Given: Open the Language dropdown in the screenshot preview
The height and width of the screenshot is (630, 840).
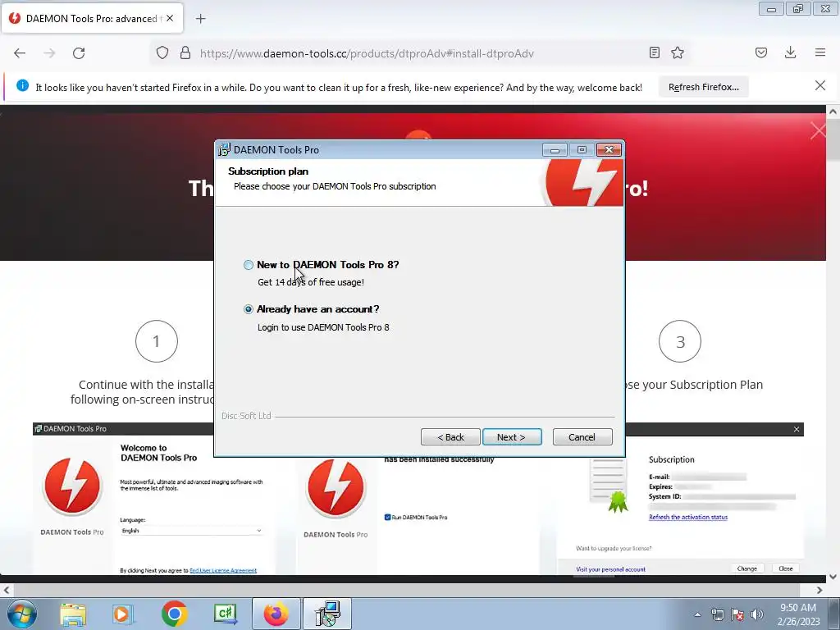Looking at the screenshot, I should point(192,531).
